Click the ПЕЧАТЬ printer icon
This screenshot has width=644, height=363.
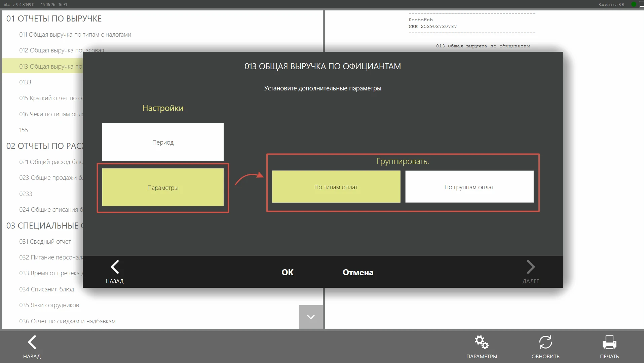[609, 342]
